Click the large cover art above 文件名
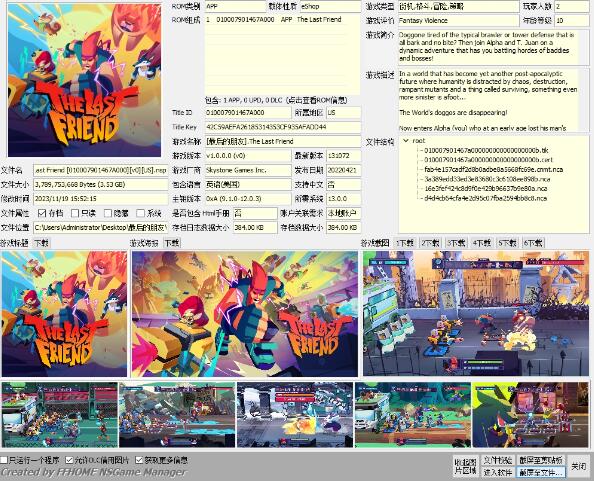 (84, 80)
